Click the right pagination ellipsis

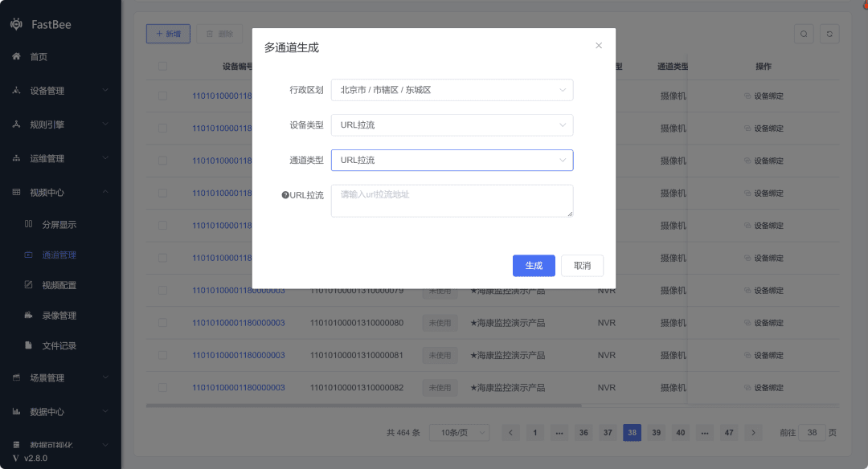click(705, 433)
